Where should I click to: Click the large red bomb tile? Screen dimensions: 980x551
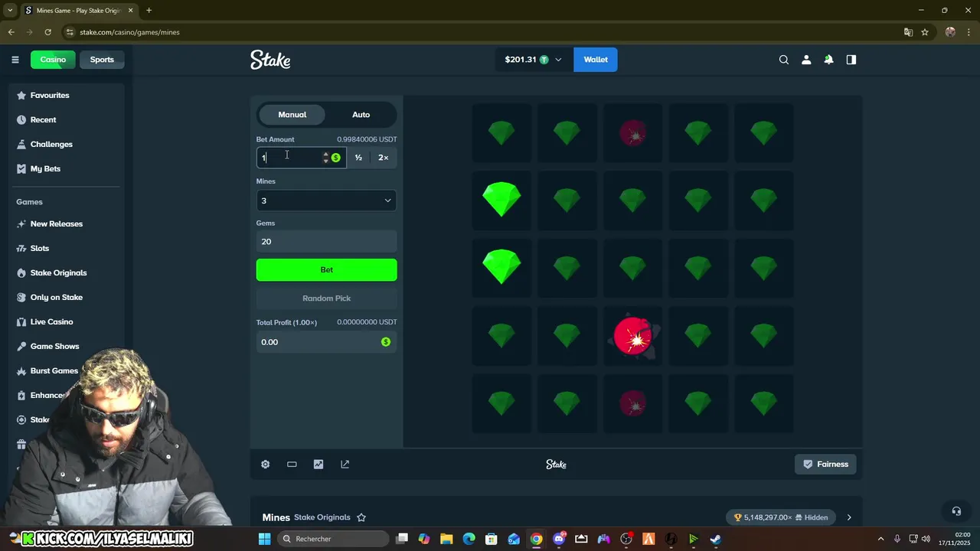(632, 336)
